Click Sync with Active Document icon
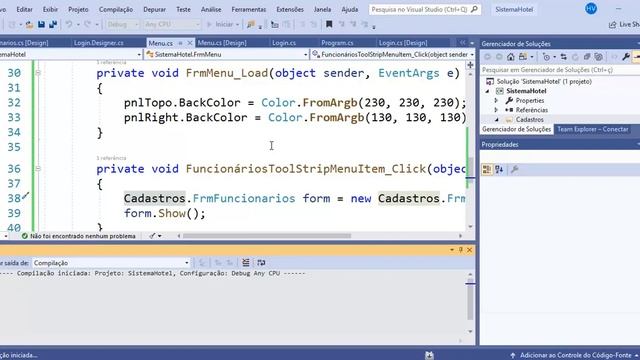Screen dimensions: 640x360 pos(564,57)
